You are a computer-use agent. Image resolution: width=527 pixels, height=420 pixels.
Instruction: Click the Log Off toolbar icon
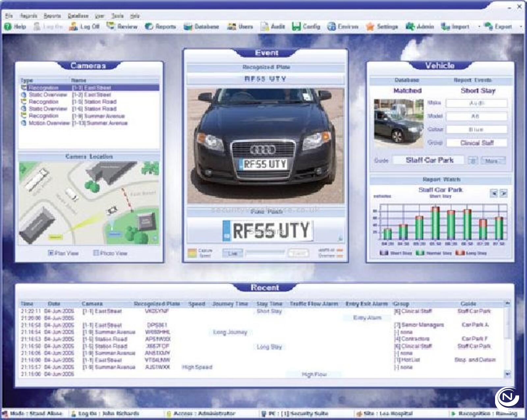click(x=73, y=27)
